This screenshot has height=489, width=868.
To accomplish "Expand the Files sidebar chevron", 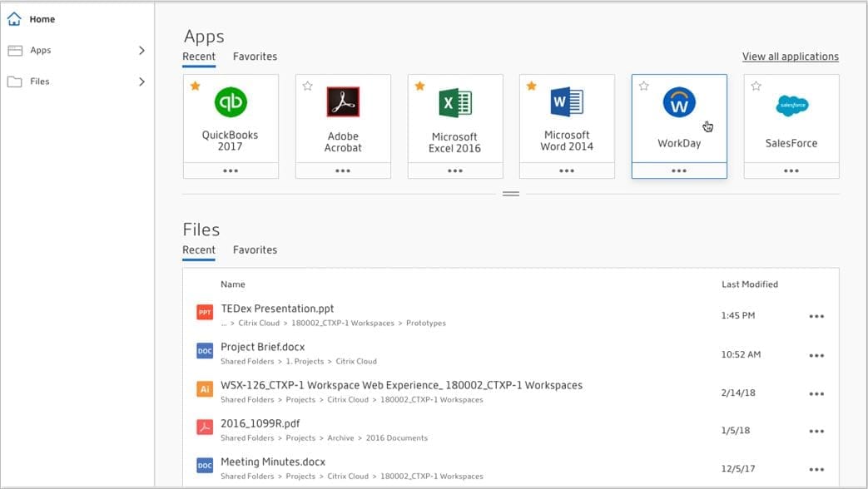I will pyautogui.click(x=141, y=81).
